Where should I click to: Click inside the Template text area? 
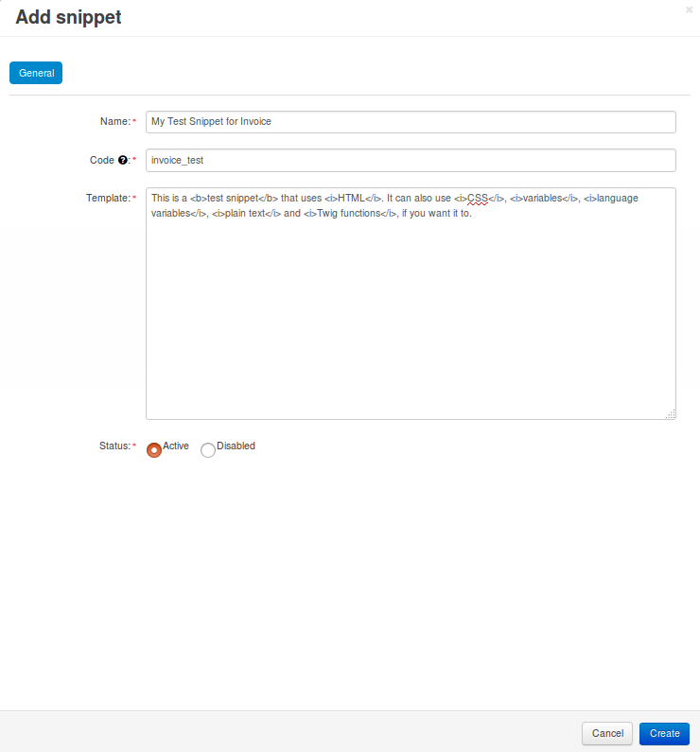click(x=411, y=304)
